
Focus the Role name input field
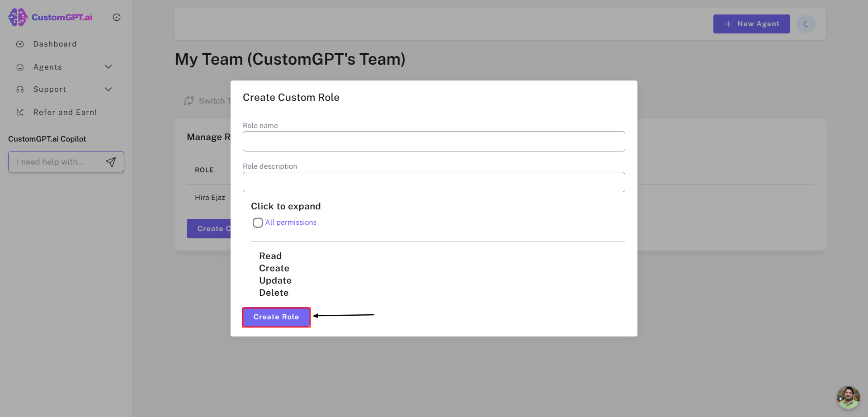434,142
